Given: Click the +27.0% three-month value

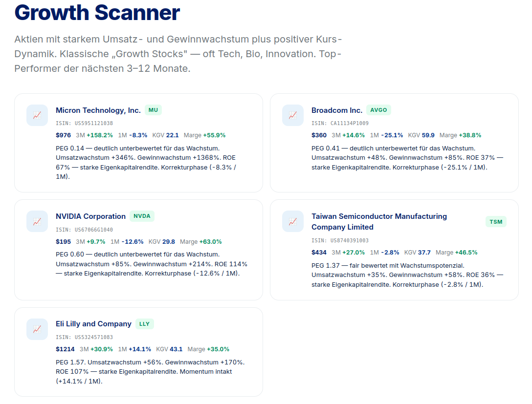Looking at the screenshot, I should point(354,253).
